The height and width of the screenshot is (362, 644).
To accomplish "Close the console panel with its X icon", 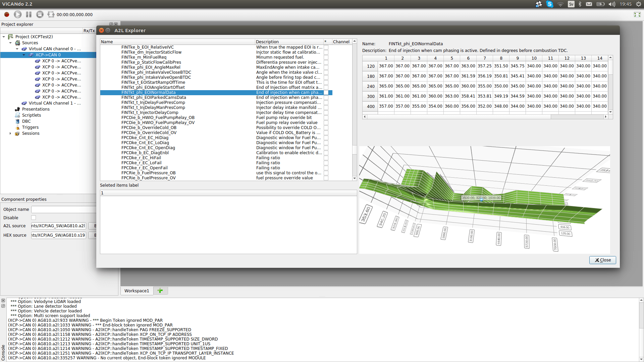I will click(x=3, y=301).
